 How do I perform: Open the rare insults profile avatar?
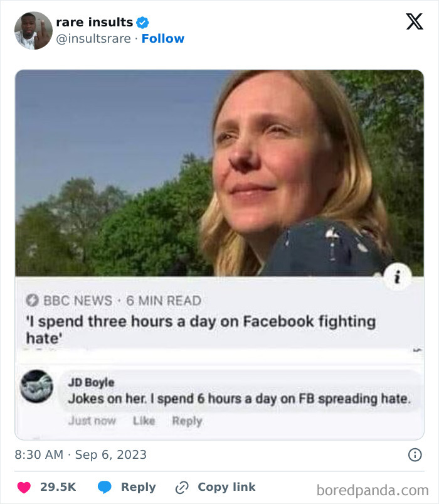coord(33,30)
